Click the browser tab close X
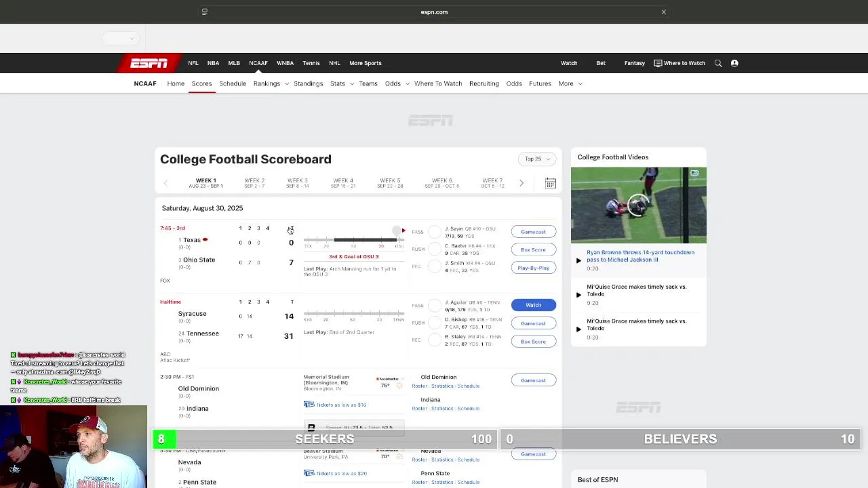Image resolution: width=868 pixels, height=488 pixels. (x=663, y=12)
